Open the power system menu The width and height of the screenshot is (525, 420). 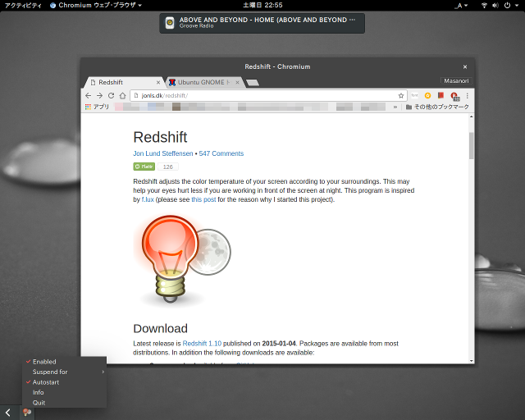point(511,5)
